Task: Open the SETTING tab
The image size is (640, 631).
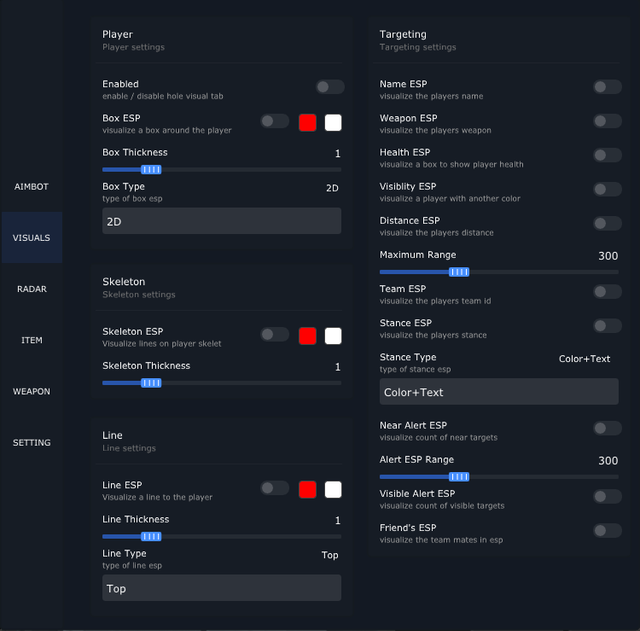Action: (31, 442)
